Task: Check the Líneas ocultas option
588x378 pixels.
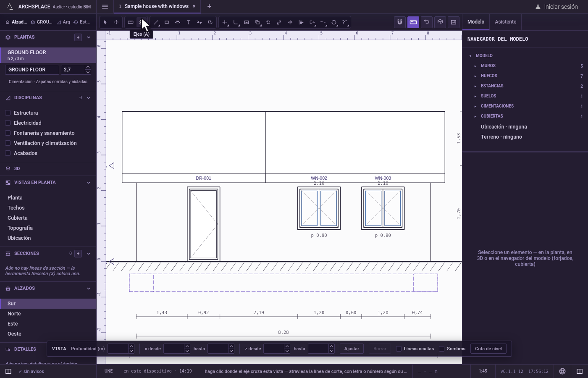Action: (399, 349)
